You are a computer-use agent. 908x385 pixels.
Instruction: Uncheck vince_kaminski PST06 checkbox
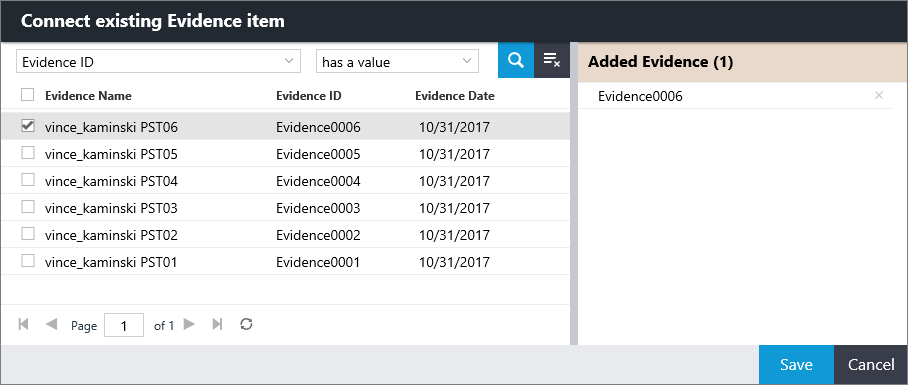coord(28,126)
